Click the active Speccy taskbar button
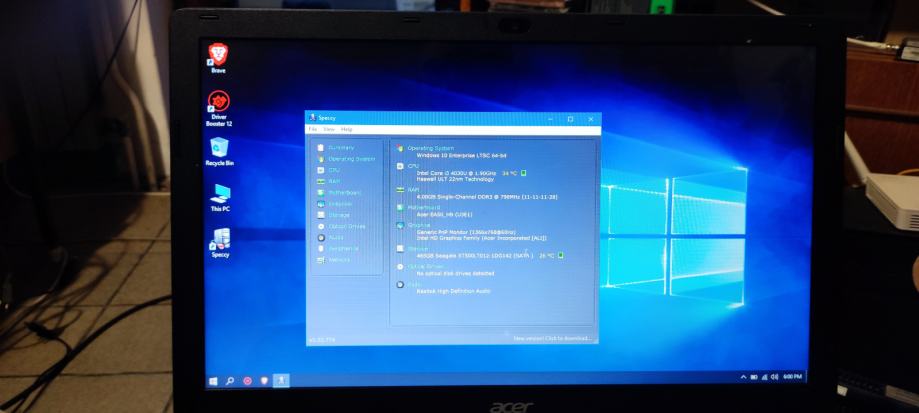 click(x=281, y=381)
